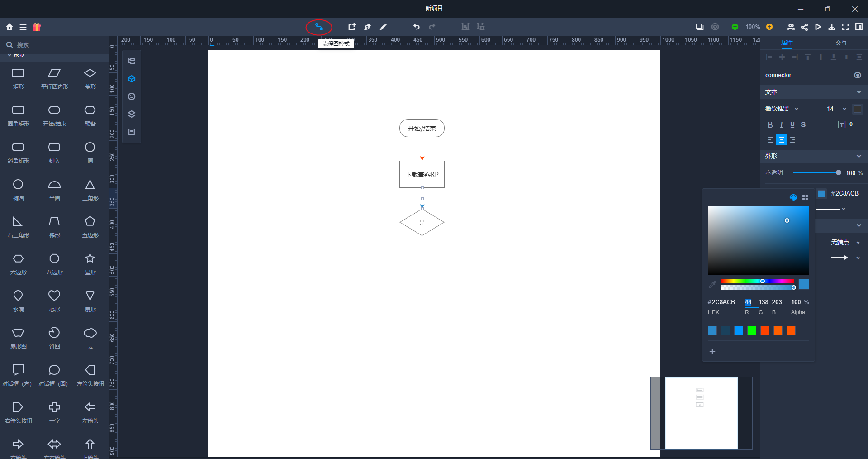Pick the star shape 星形
Viewport: 868px width, 459px height.
pos(90,263)
